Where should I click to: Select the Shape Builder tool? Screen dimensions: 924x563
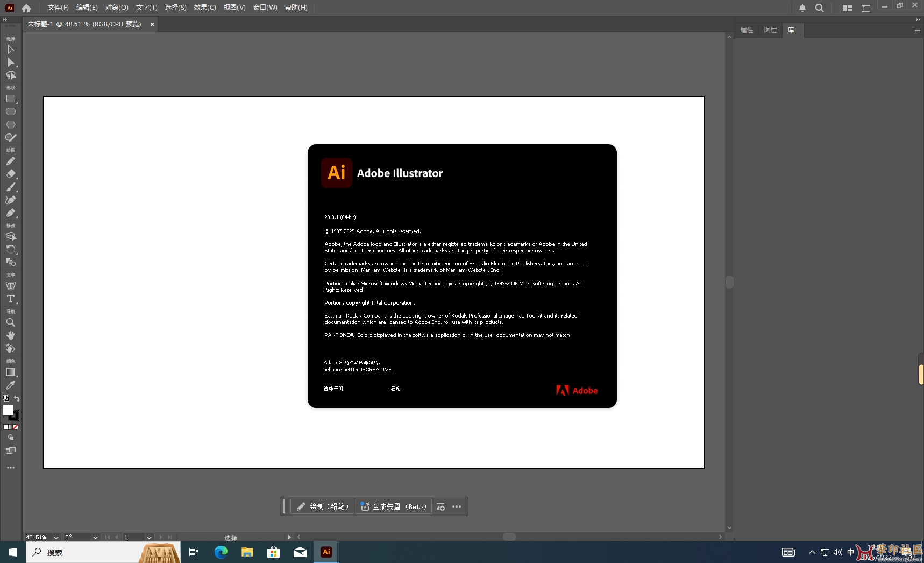[11, 236]
